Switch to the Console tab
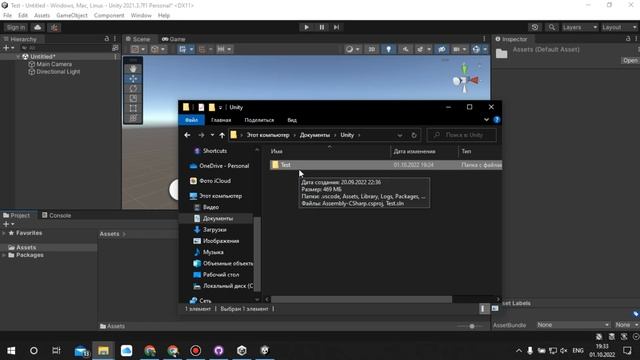The height and width of the screenshot is (360, 640). pyautogui.click(x=56, y=215)
